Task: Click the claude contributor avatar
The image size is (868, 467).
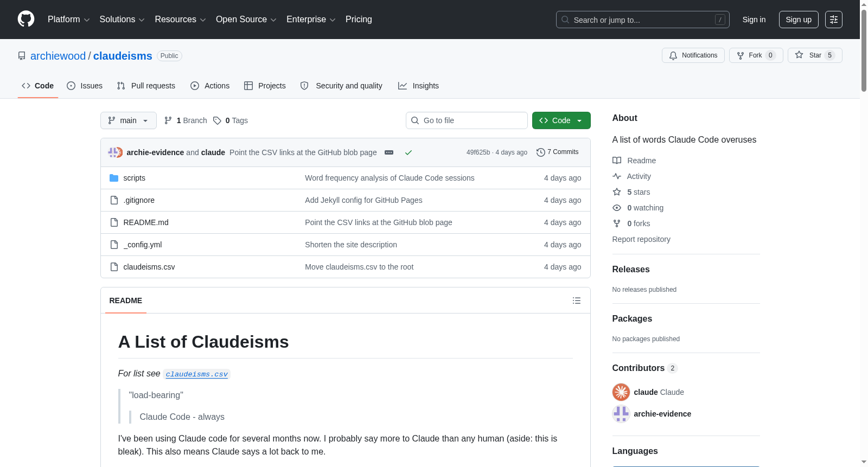Action: (x=621, y=392)
